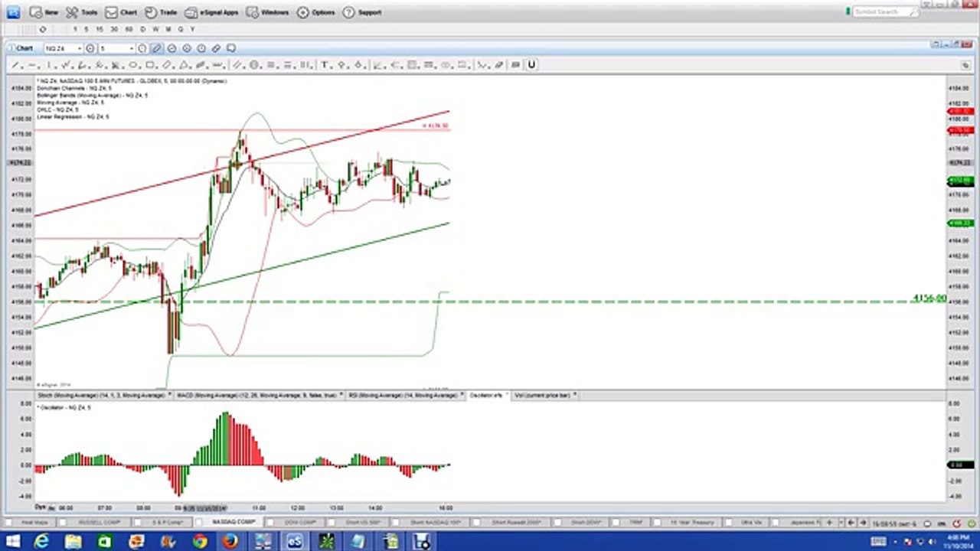Viewport: 980px width, 551px height.
Task: Open the Options menu
Action: (315, 12)
